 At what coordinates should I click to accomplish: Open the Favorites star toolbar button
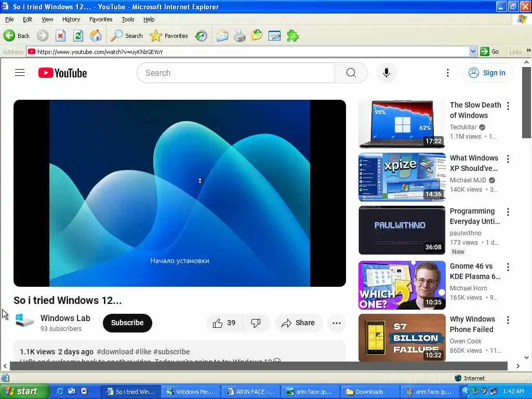click(169, 36)
